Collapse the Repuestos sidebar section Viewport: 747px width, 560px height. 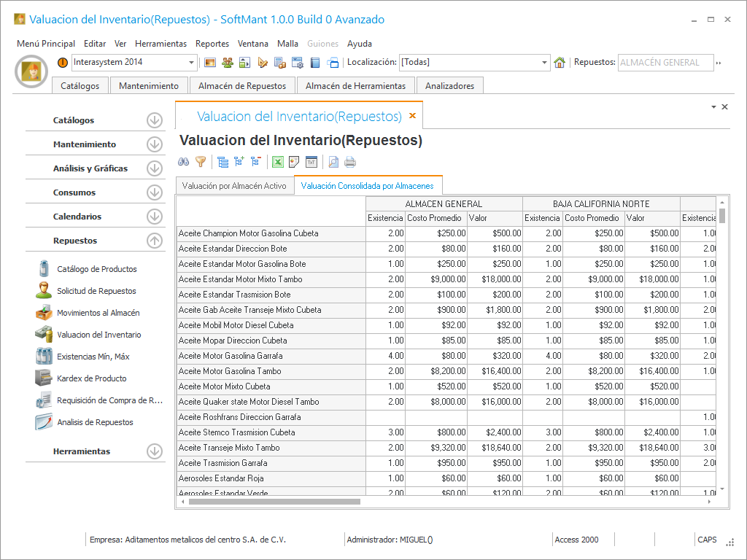tap(154, 241)
